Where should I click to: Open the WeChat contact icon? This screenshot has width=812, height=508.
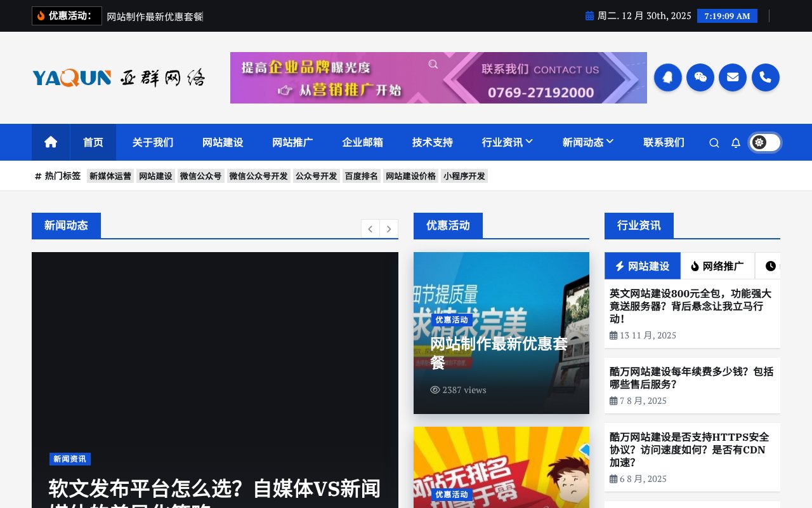700,77
